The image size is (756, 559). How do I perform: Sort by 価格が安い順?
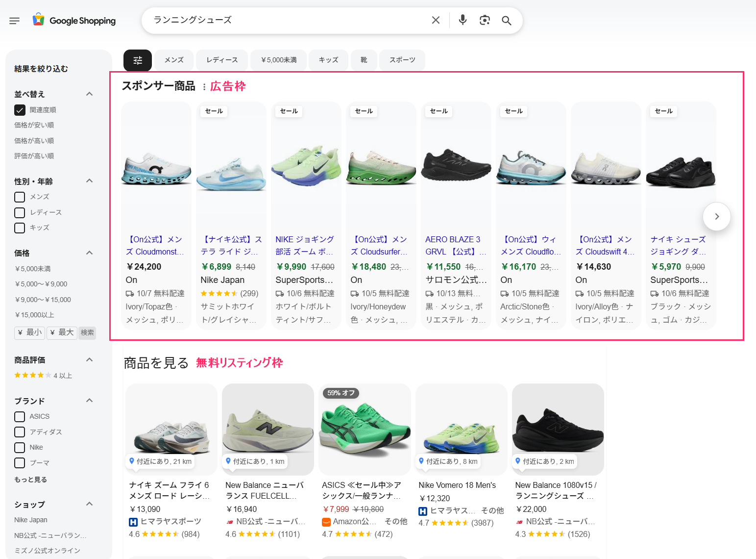click(34, 126)
